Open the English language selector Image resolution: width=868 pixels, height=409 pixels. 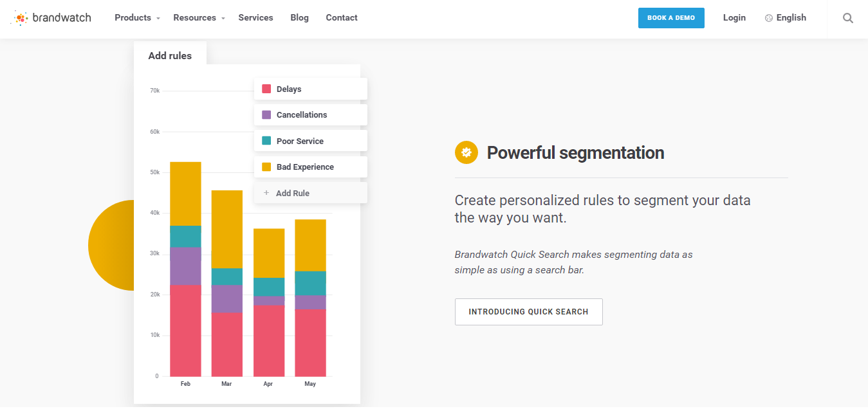point(791,18)
